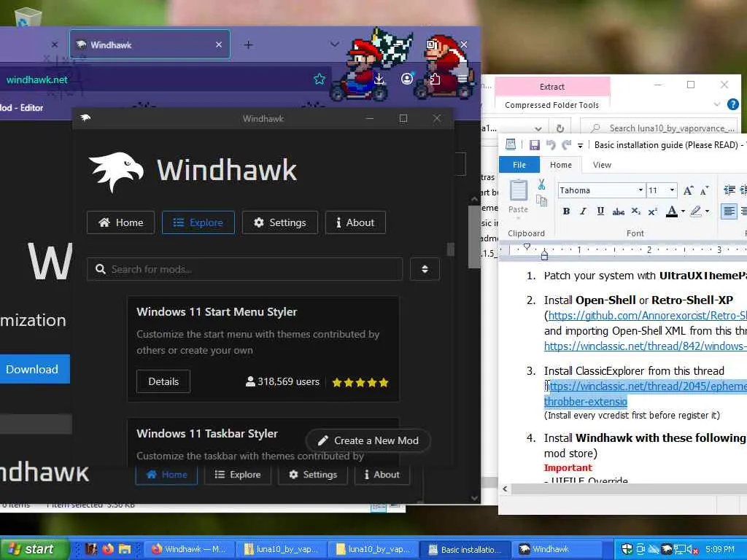
Task: Click the Search luna10_by_vaporvance field
Action: pos(659,128)
